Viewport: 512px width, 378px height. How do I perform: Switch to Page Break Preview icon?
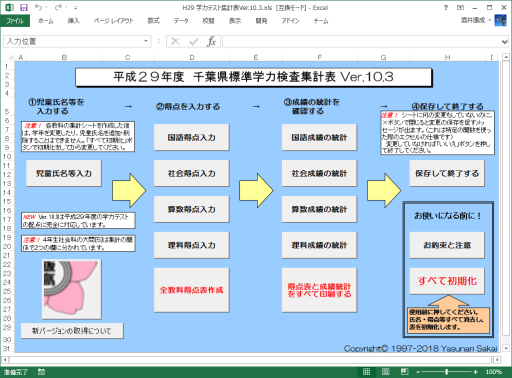pos(404,372)
